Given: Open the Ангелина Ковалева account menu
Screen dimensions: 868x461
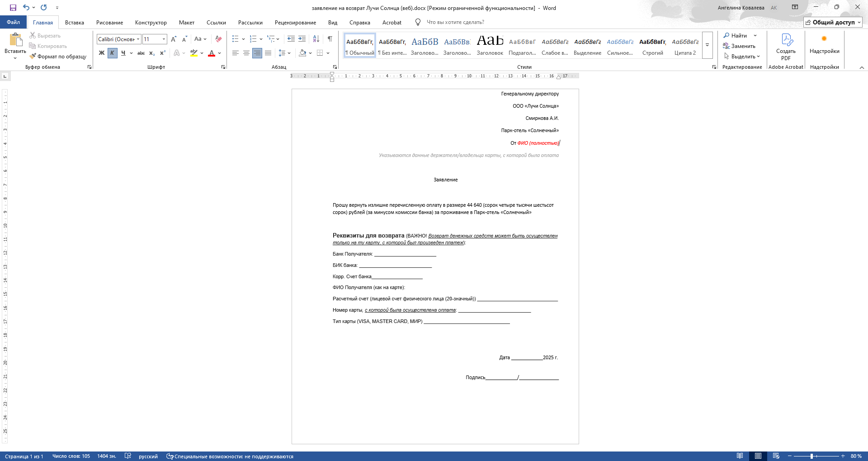Looking at the screenshot, I should [x=747, y=8].
